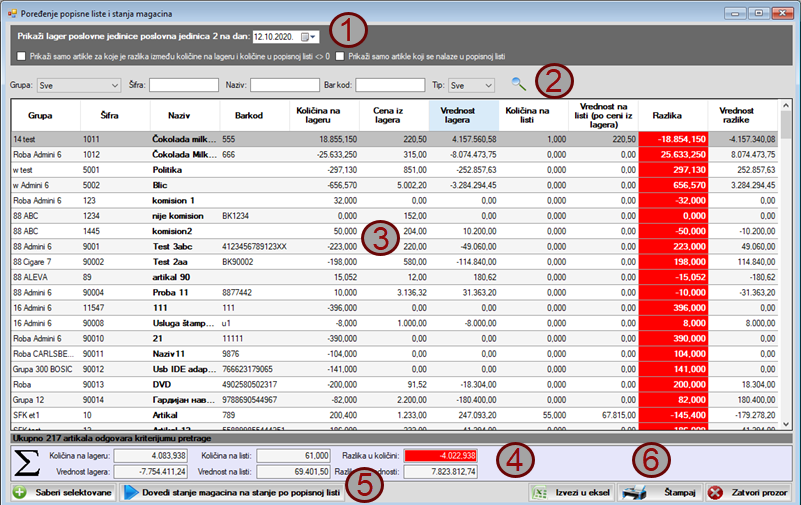Image resolution: width=801 pixels, height=505 pixels.
Task: Select the row named komision 1
Action: [394, 201]
